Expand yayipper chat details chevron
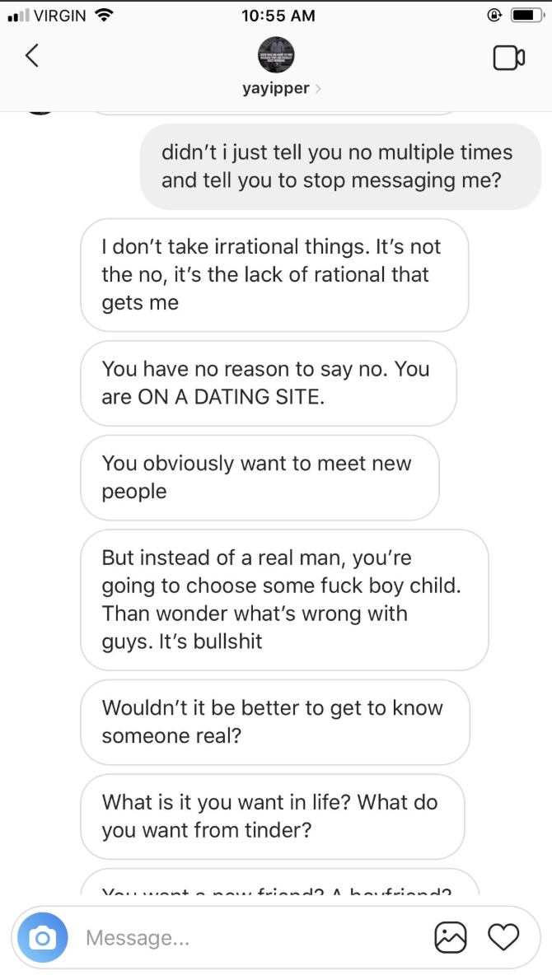Screen dimensions: 552x980 click(x=319, y=89)
